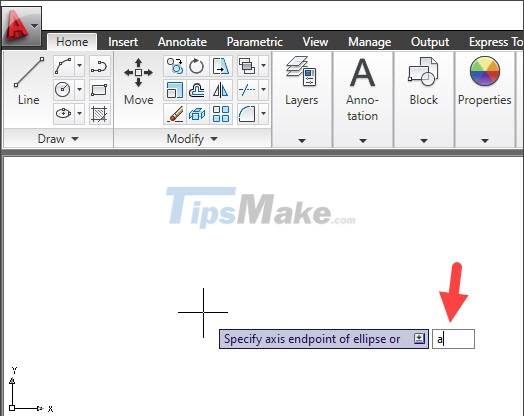
Task: Click the dynamic input options arrow icon
Action: 419,338
